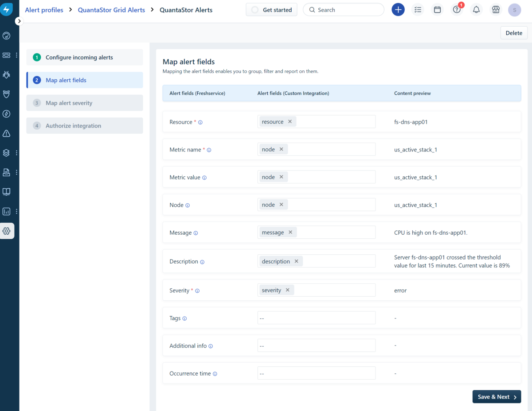Open the user avatar menu labeled S
The height and width of the screenshot is (411, 532).
click(x=515, y=10)
